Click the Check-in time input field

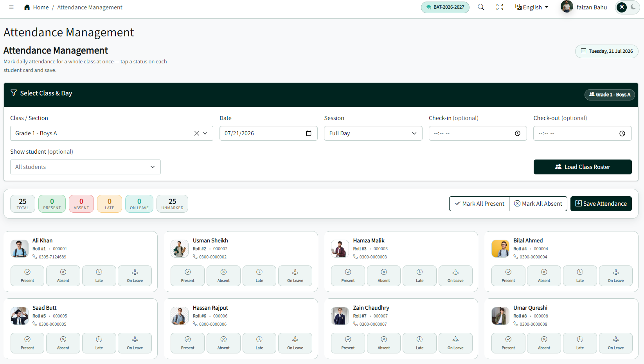pyautogui.click(x=478, y=133)
